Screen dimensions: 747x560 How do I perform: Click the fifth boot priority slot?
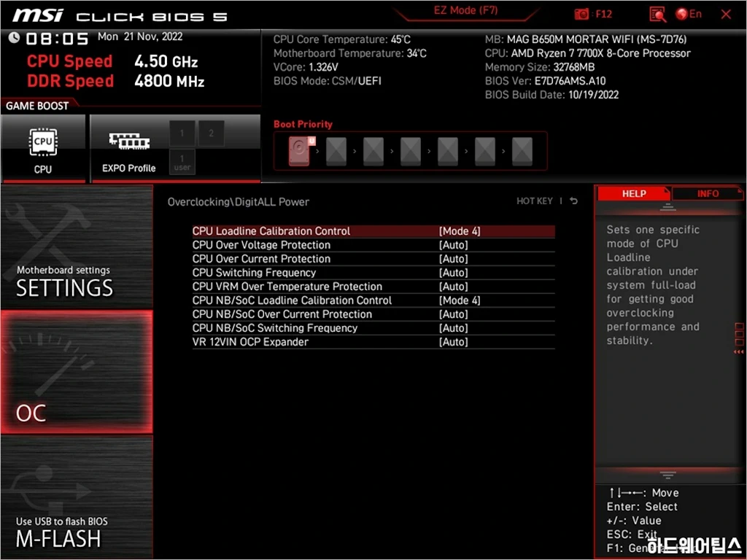(x=448, y=152)
